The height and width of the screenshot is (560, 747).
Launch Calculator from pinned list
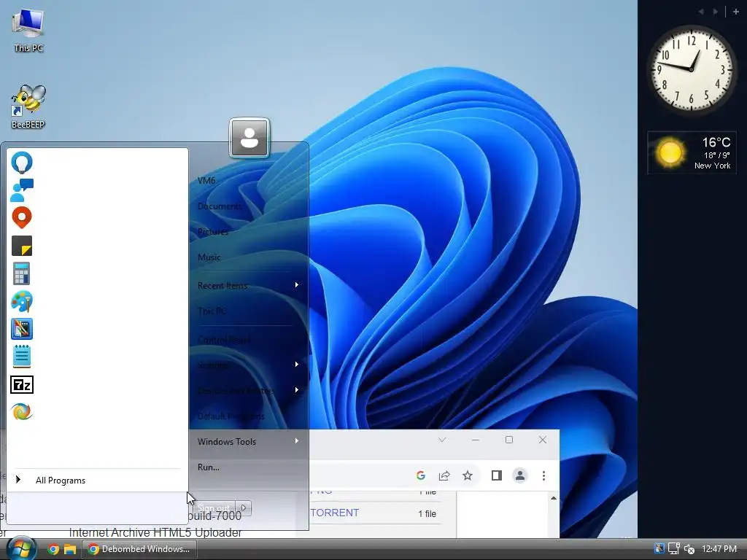pos(21,273)
